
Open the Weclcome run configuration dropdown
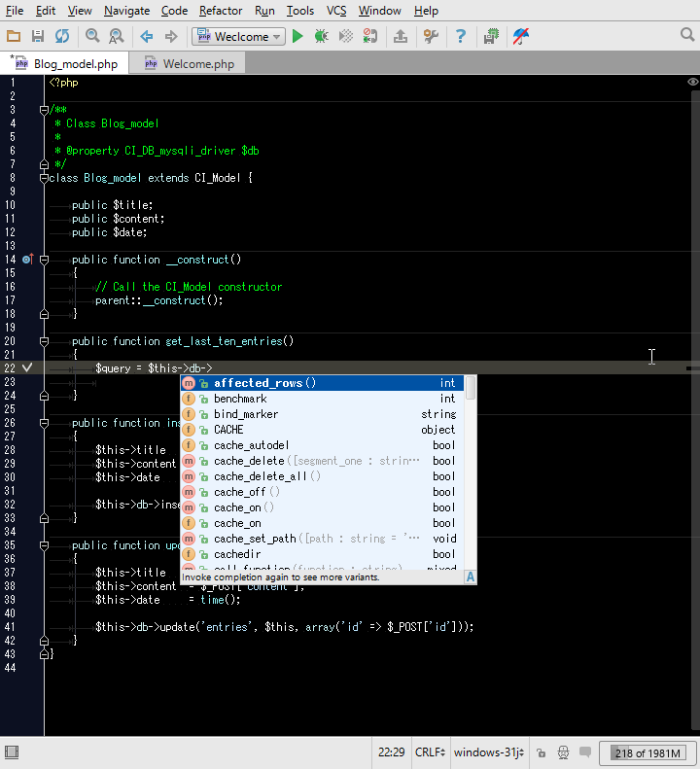pyautogui.click(x=238, y=36)
